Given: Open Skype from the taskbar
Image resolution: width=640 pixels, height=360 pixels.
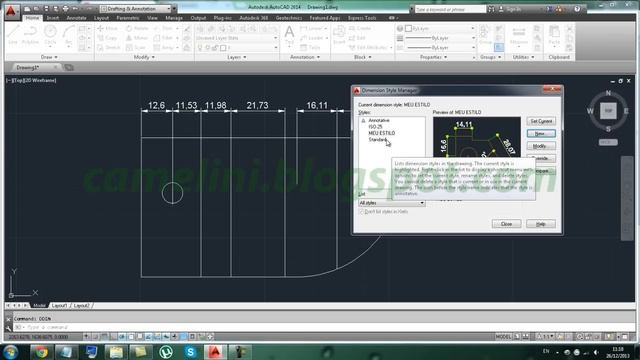Looking at the screenshot, I should [190, 352].
